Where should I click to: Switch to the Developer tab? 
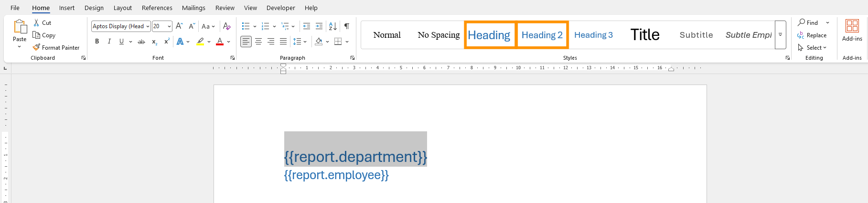pos(281,8)
